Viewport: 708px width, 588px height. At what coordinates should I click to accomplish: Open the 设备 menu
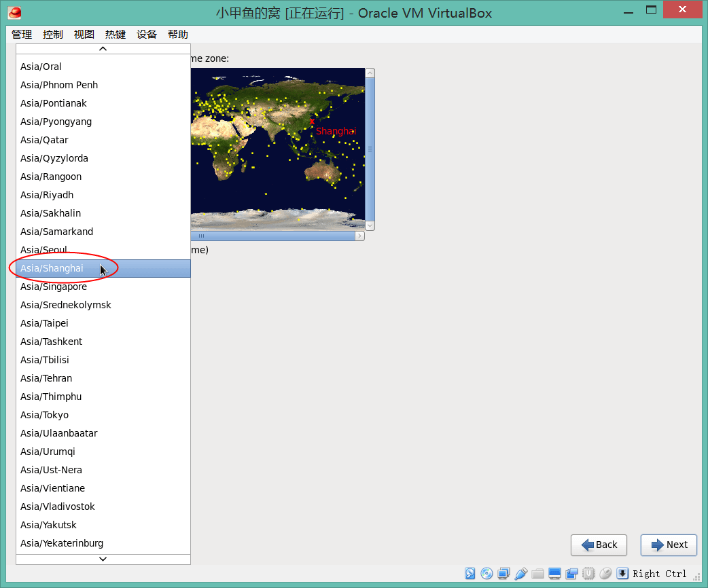pos(147,35)
